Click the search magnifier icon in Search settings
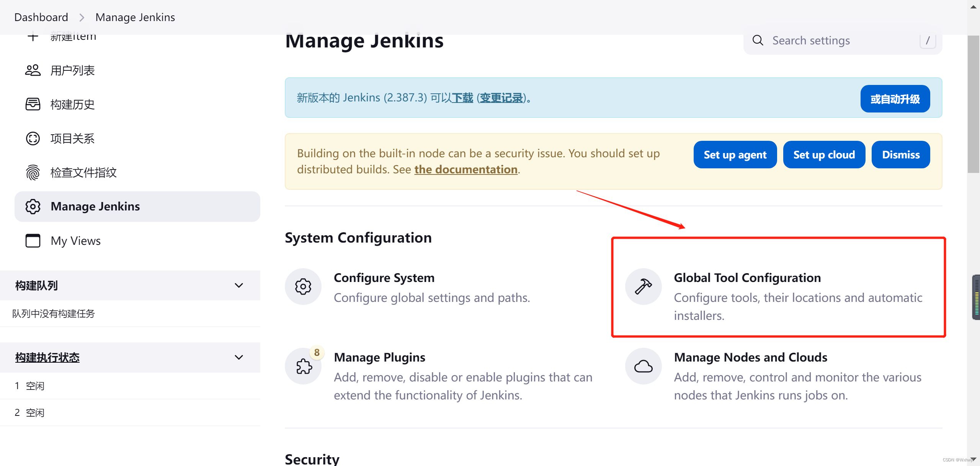 758,40
